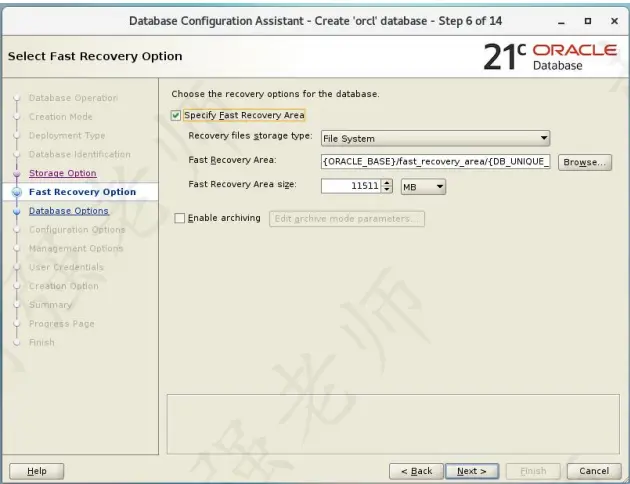Click Edit archive mode parameters button
Screen dimensions: 630x484
coord(347,219)
